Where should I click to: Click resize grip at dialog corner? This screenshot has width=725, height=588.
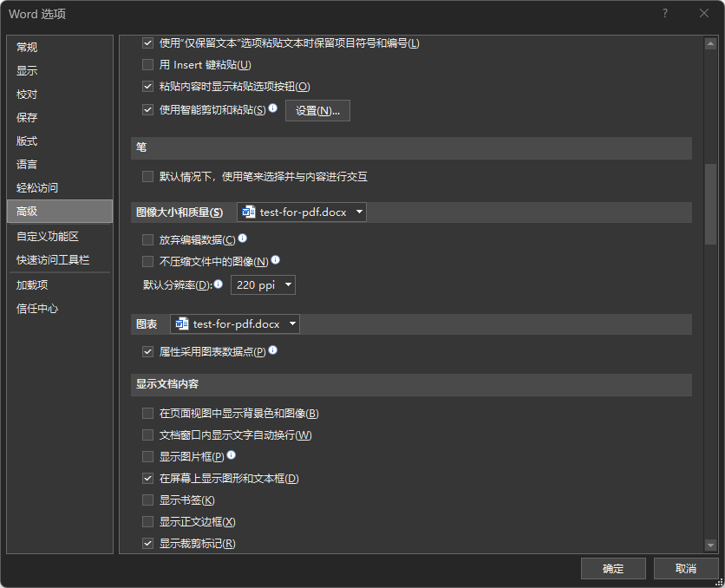[x=719, y=583]
